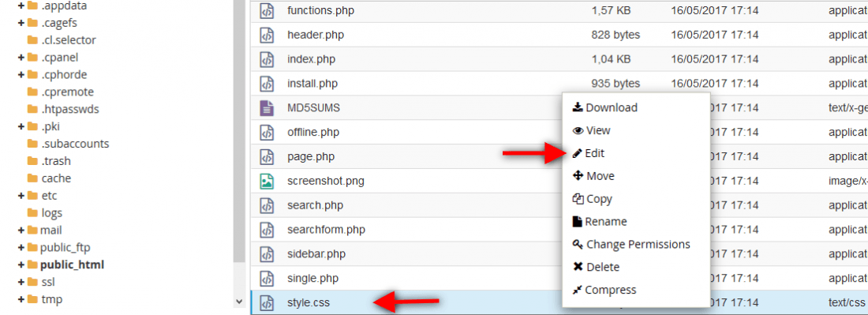Image resolution: width=868 pixels, height=315 pixels.
Task: Expand the .cpanel folder tree node
Action: (21, 58)
